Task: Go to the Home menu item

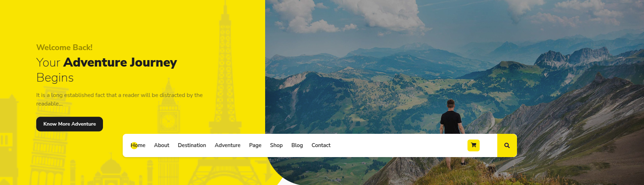Action: (x=138, y=145)
